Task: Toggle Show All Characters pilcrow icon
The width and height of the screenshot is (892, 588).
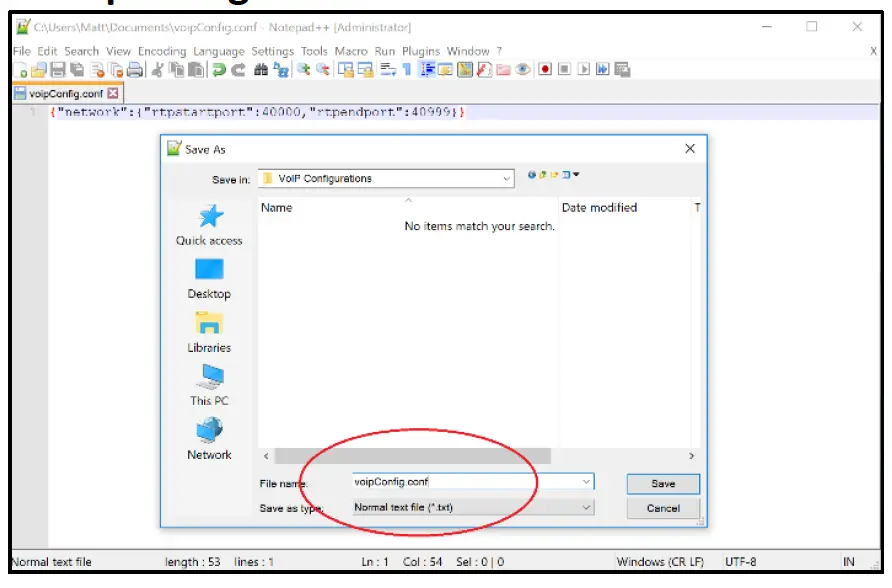Action: coord(407,70)
